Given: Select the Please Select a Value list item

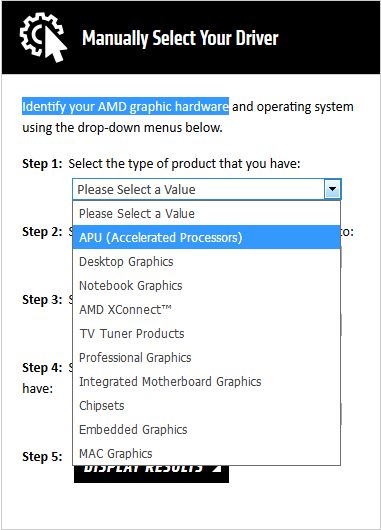Looking at the screenshot, I should 206,213.
